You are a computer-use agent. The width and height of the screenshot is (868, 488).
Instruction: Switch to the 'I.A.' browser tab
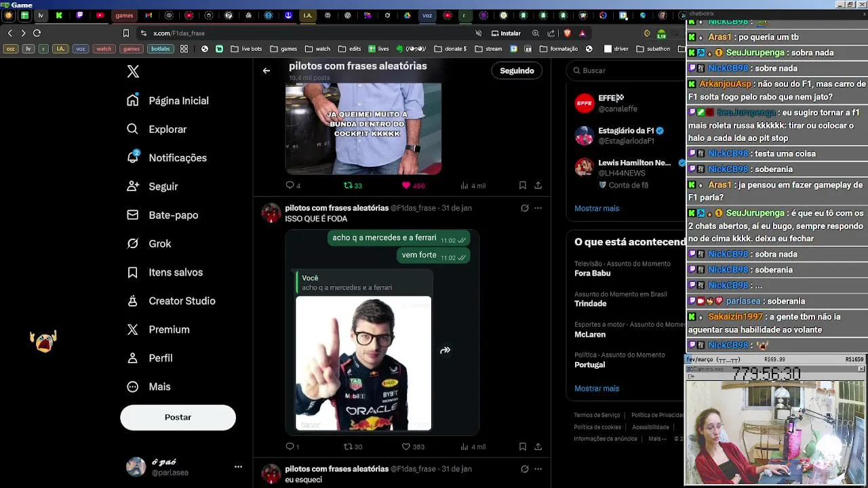pyautogui.click(x=308, y=15)
